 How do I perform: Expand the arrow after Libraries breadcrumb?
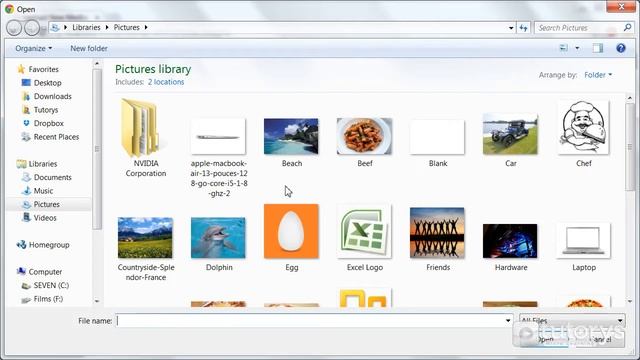(x=107, y=27)
